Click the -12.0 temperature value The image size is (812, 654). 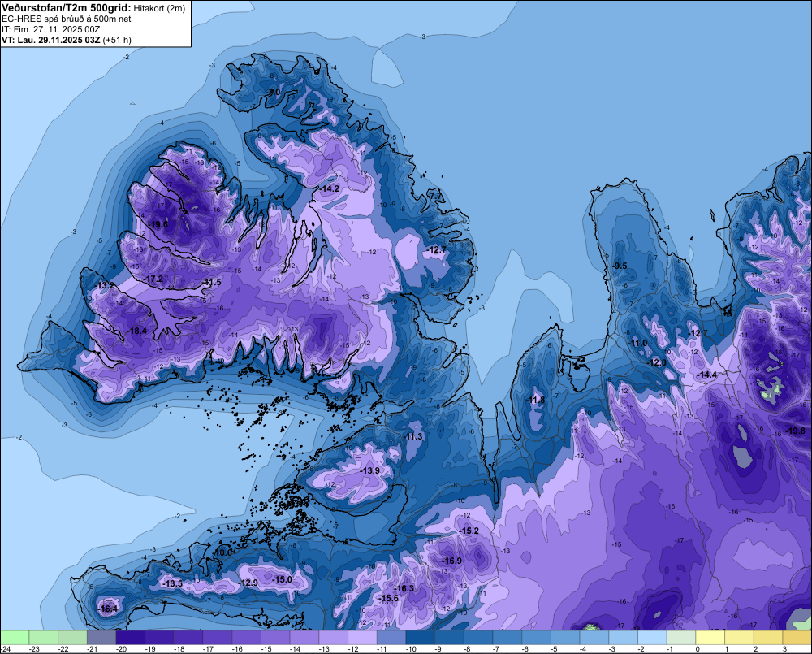pos(657,363)
